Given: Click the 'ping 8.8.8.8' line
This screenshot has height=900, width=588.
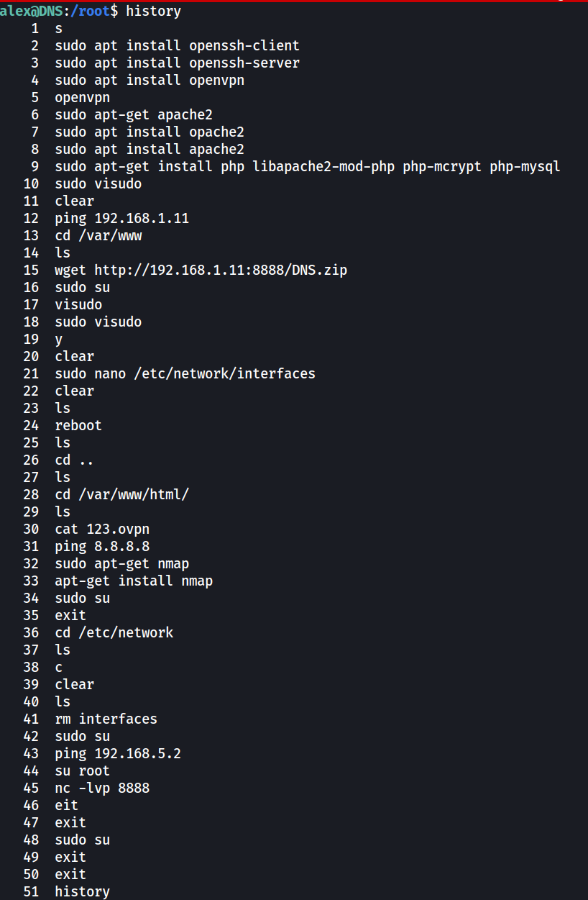Looking at the screenshot, I should (102, 546).
